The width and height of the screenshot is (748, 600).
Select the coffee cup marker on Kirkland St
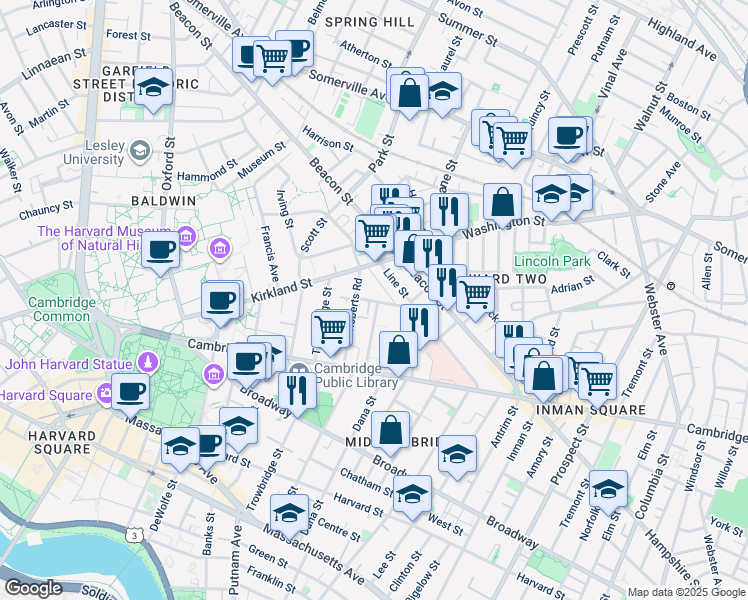tap(220, 299)
